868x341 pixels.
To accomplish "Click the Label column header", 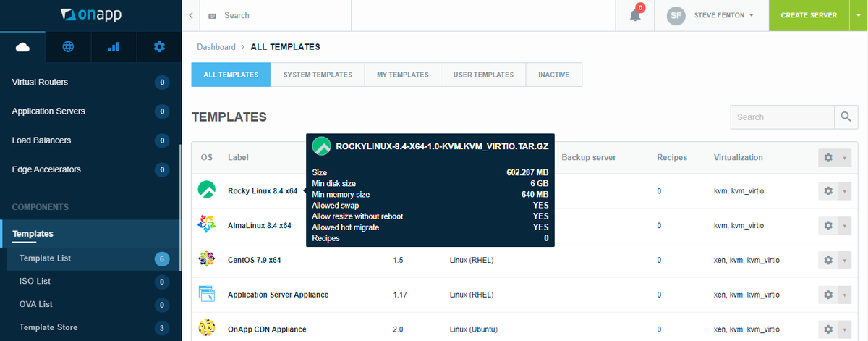I will (238, 157).
